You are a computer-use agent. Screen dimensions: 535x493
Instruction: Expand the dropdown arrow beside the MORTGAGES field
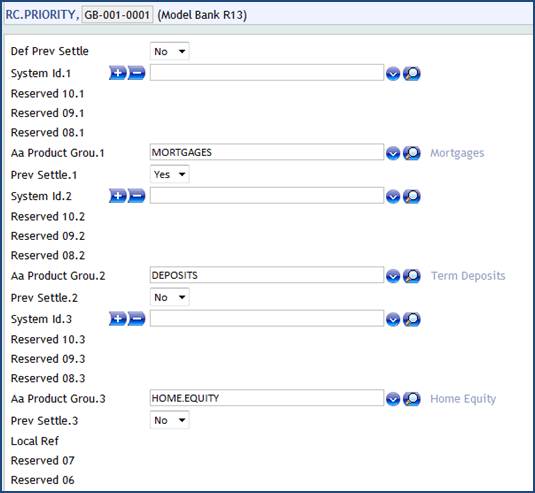tap(393, 153)
